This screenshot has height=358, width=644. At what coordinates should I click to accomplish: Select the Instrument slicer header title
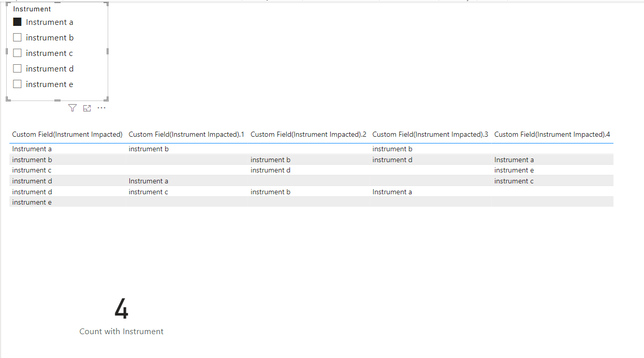(x=32, y=9)
